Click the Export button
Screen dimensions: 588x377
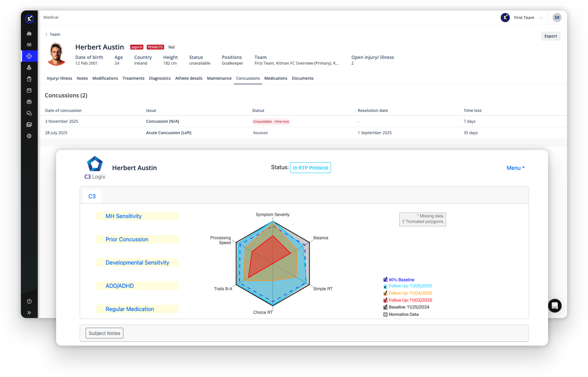tap(550, 36)
